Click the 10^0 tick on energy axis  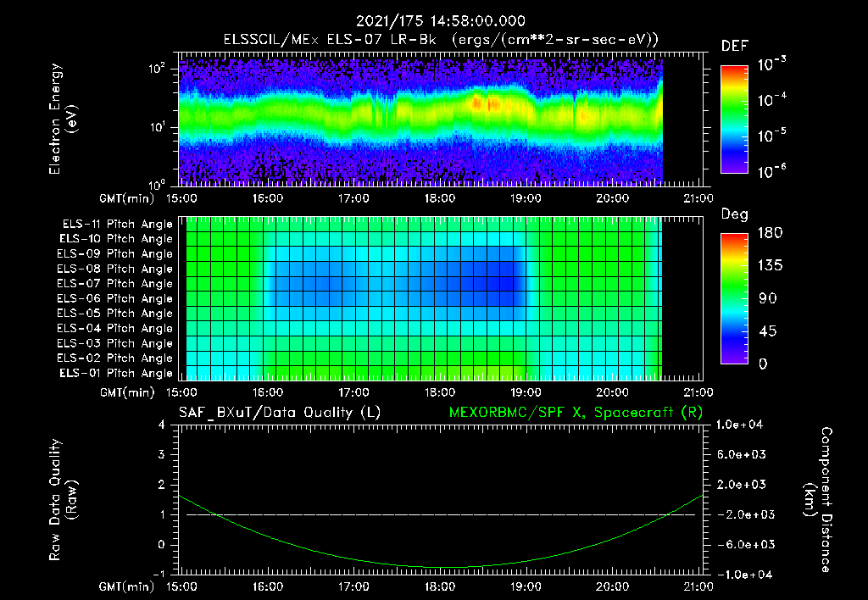[157, 184]
